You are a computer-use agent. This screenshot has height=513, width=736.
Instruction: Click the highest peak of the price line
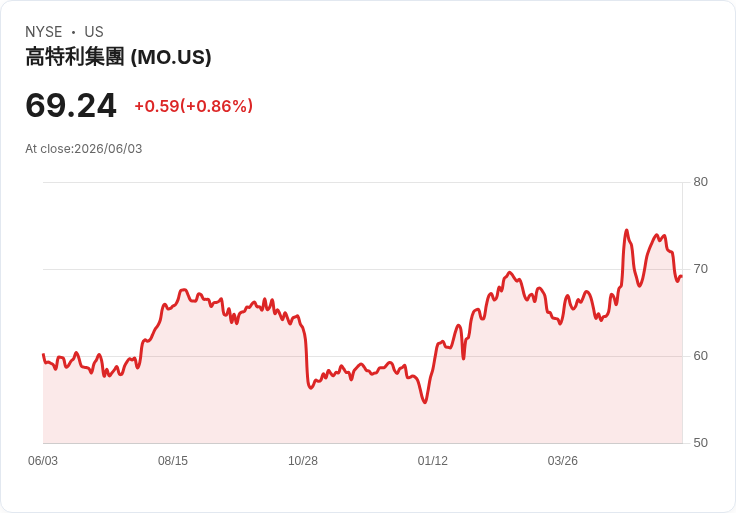626,230
